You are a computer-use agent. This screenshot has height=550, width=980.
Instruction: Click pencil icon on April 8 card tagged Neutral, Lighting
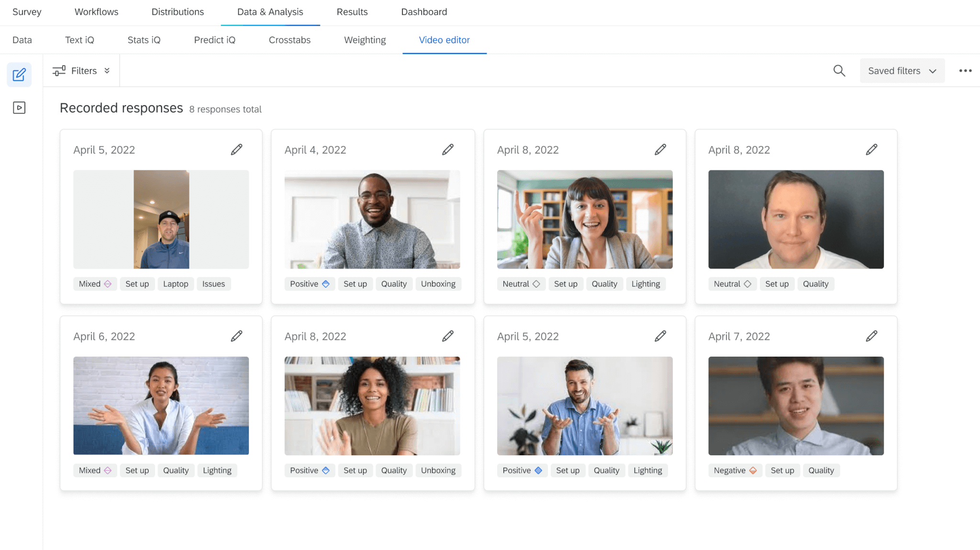pyautogui.click(x=660, y=150)
